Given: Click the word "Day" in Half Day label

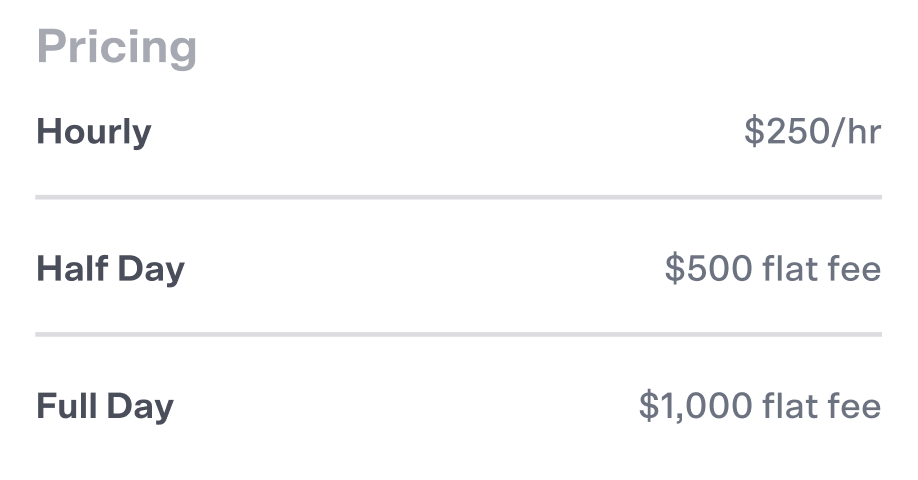Looking at the screenshot, I should tap(151, 270).
